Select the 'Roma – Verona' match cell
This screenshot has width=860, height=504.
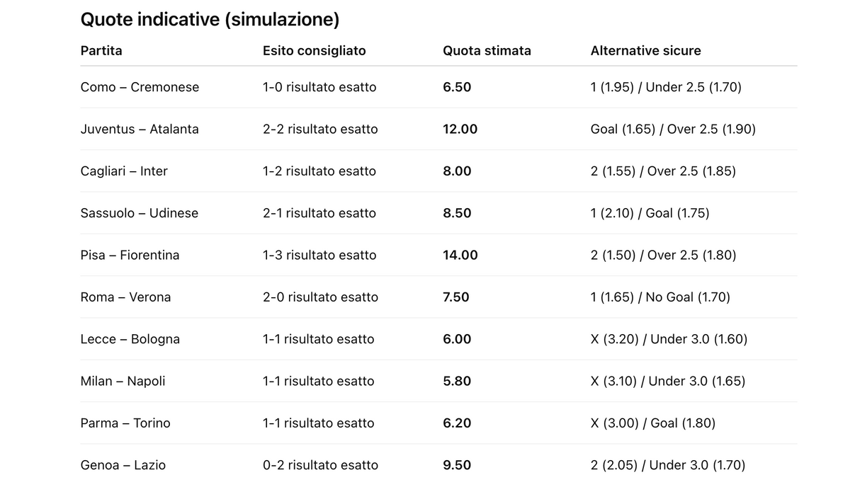(x=125, y=297)
